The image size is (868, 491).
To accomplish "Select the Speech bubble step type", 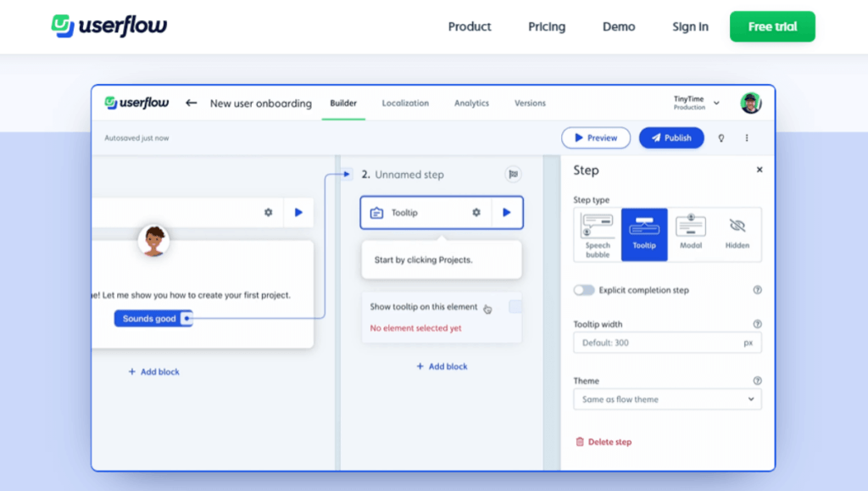I will tap(597, 233).
